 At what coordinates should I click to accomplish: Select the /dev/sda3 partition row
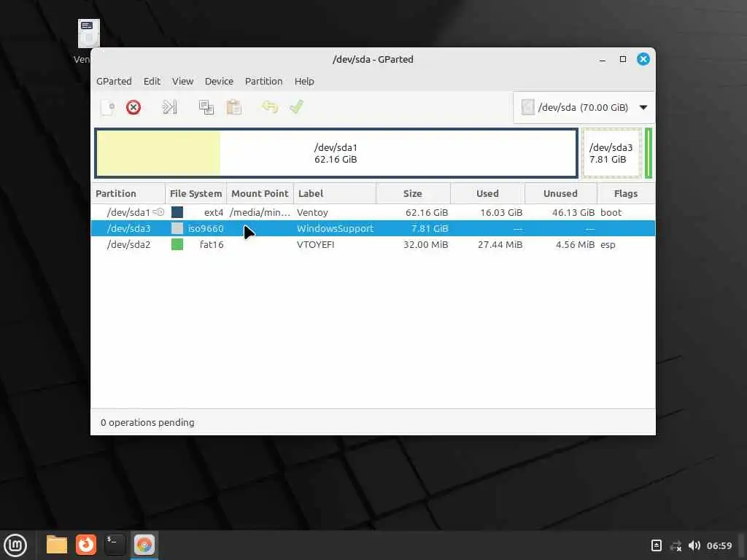373,228
